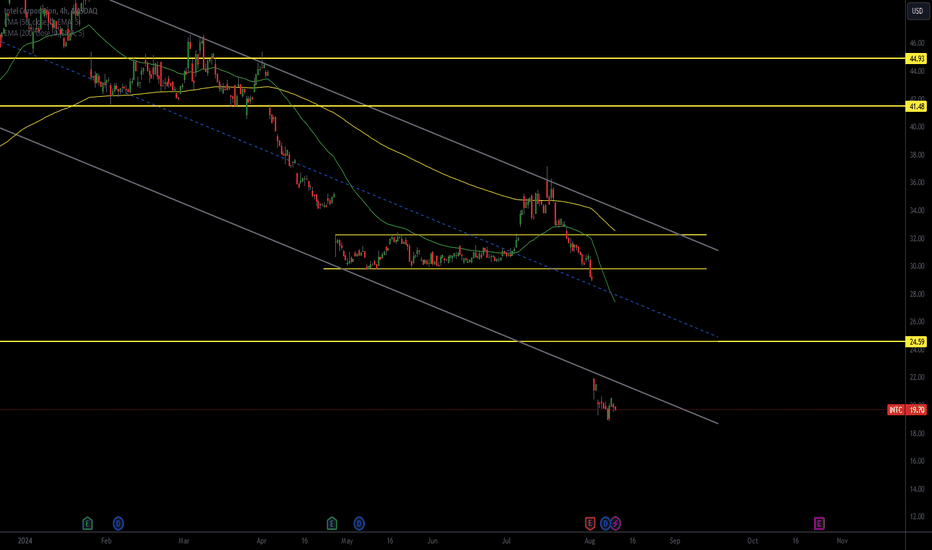Click the Jun label on the time axis
932x550 pixels.
[x=432, y=541]
